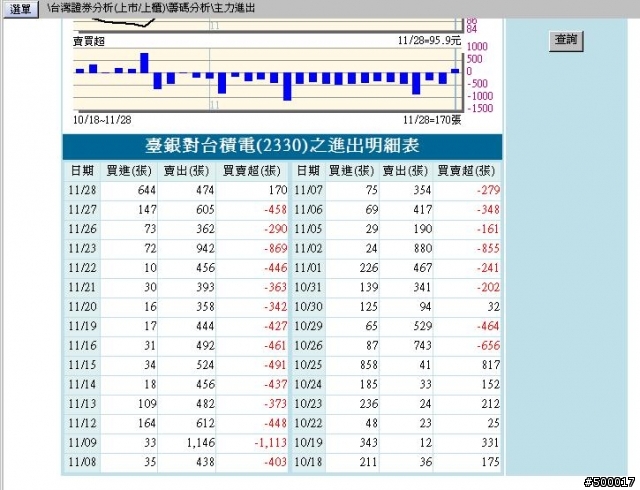The width and height of the screenshot is (640, 490).
Task: Select net value -446 for 11/22
Action: pyautogui.click(x=275, y=268)
